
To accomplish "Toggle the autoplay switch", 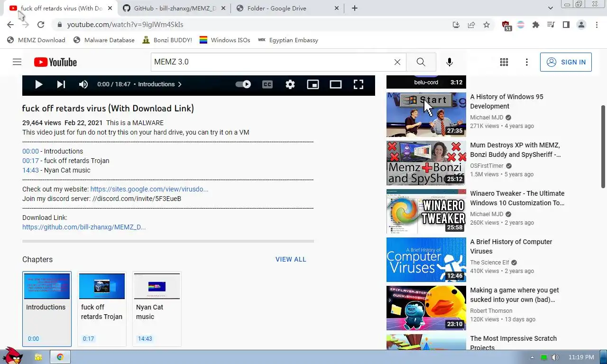I will pyautogui.click(x=243, y=84).
